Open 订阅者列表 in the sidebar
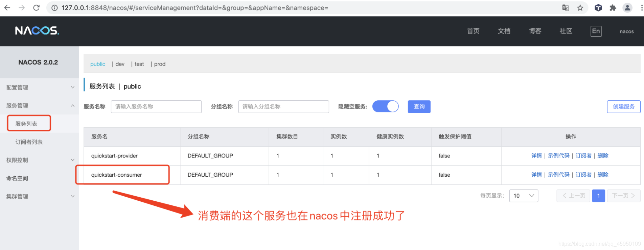Screen dimensions: 644x250 (x=29, y=142)
